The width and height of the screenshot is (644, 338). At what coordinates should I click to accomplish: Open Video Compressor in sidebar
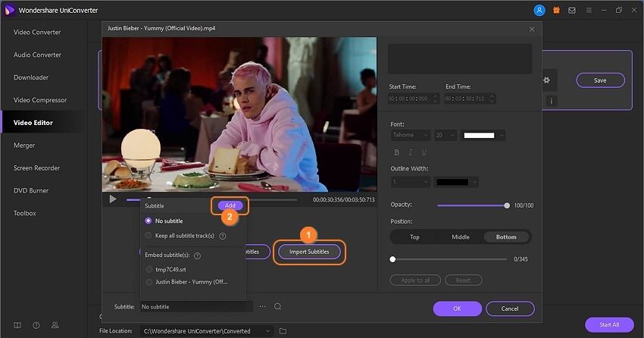(40, 100)
